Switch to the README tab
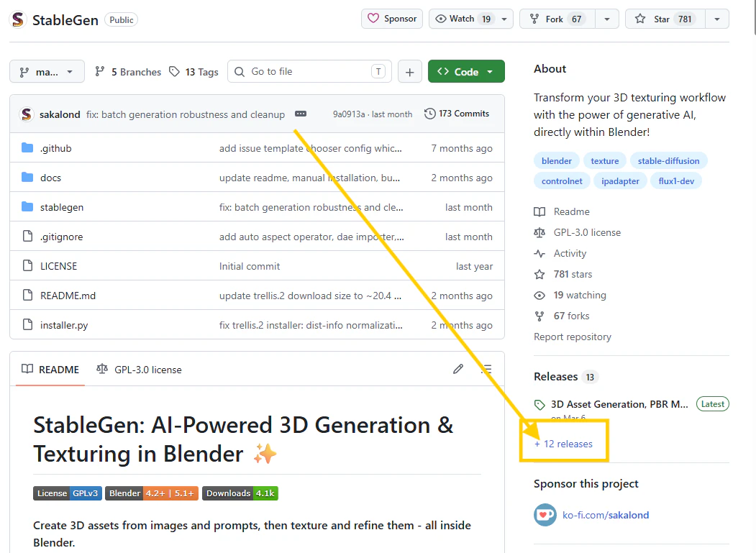Image resolution: width=756 pixels, height=553 pixels. pos(50,370)
